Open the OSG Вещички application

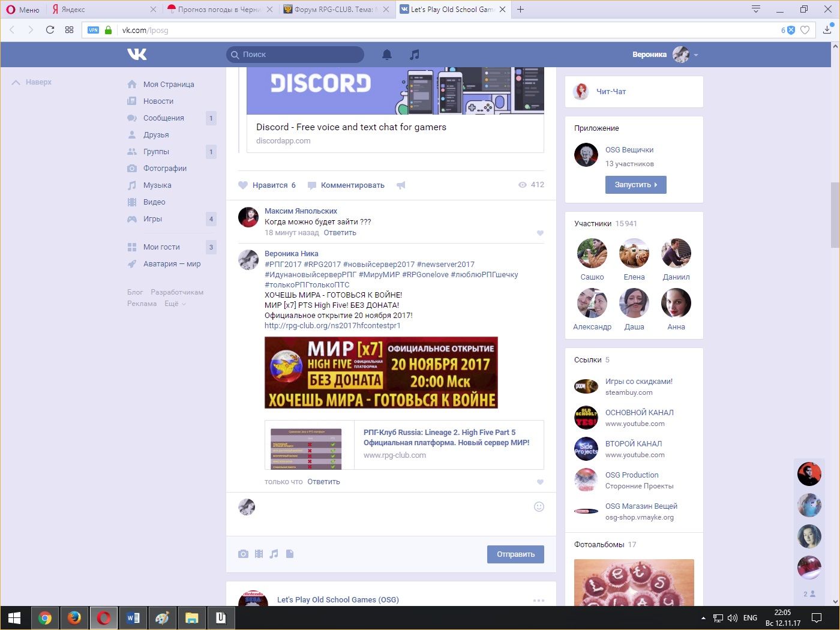[x=629, y=150]
